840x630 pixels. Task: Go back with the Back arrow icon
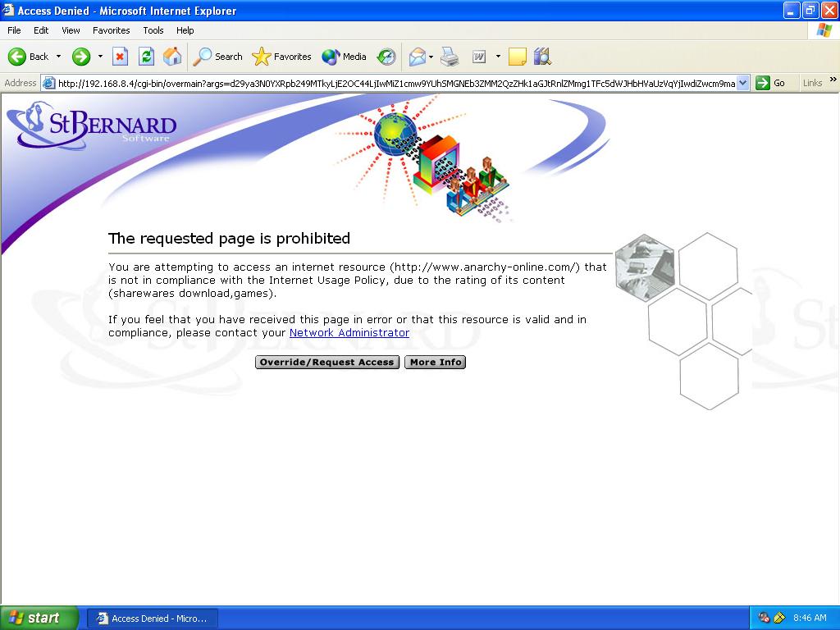(17, 57)
